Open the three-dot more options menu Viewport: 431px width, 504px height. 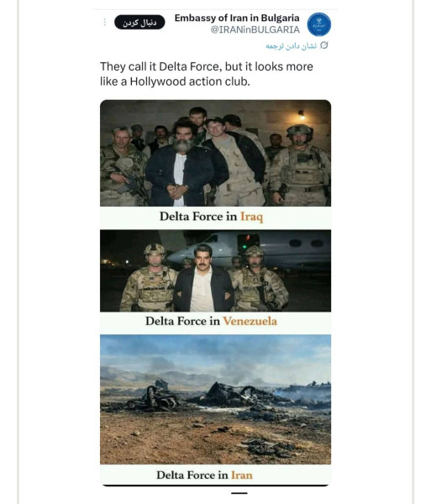click(x=105, y=22)
